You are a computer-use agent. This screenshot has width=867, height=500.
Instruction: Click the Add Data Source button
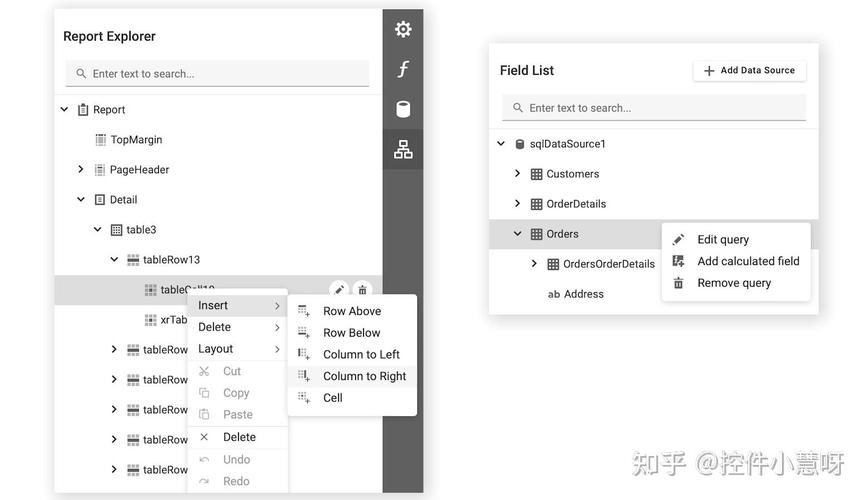749,70
